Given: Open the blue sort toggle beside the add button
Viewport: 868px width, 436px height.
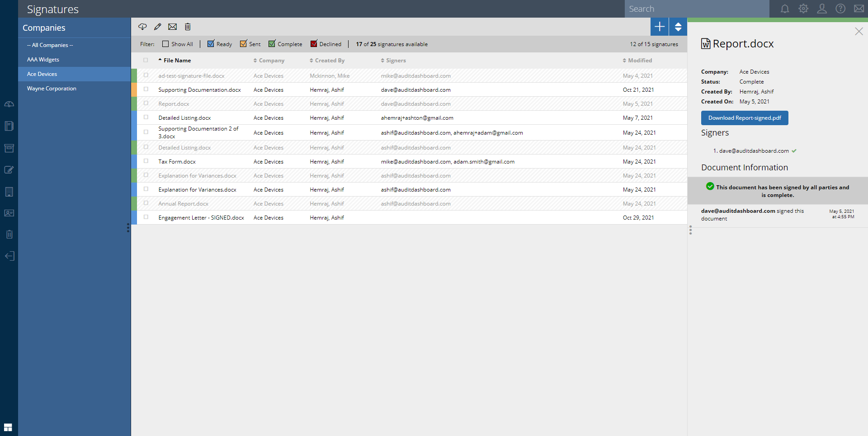Looking at the screenshot, I should pyautogui.click(x=678, y=27).
